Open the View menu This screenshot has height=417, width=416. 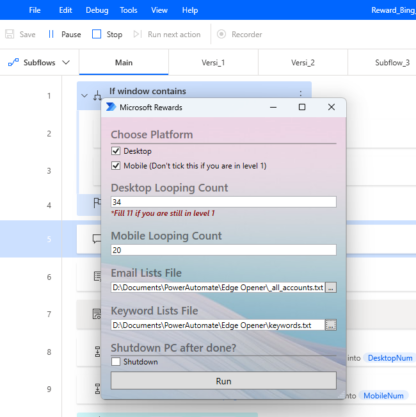[159, 10]
